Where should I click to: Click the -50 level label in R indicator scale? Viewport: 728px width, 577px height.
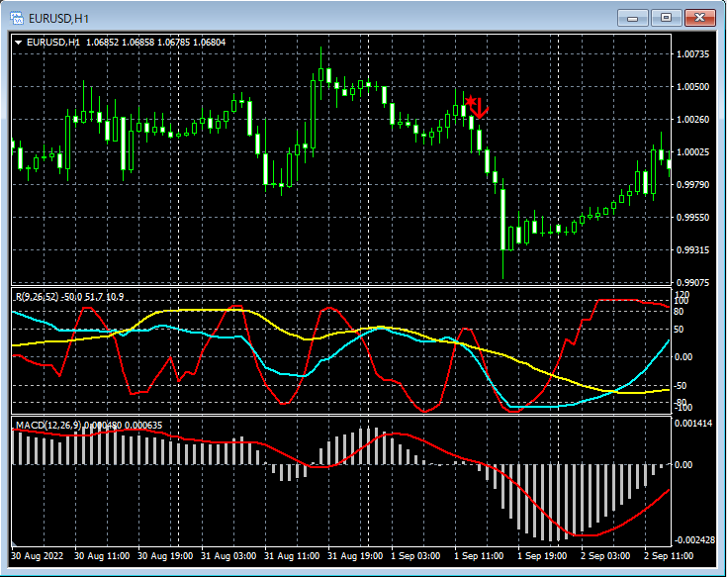[x=681, y=386]
